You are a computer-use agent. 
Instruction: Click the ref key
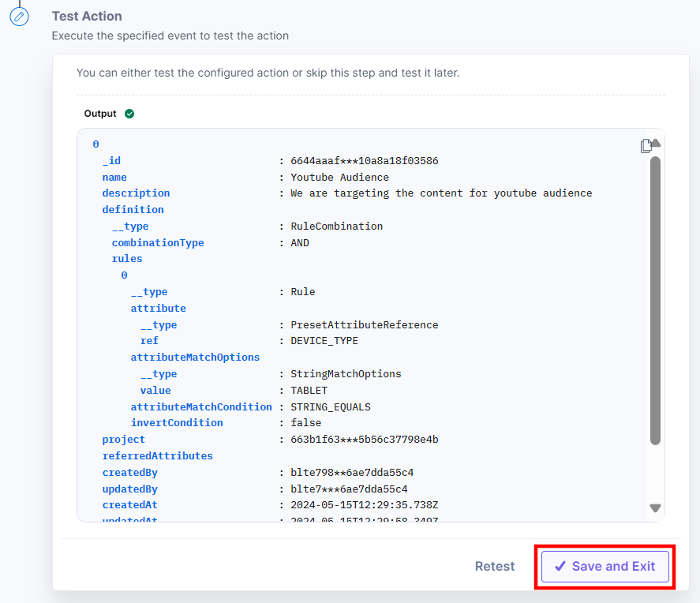pos(149,341)
